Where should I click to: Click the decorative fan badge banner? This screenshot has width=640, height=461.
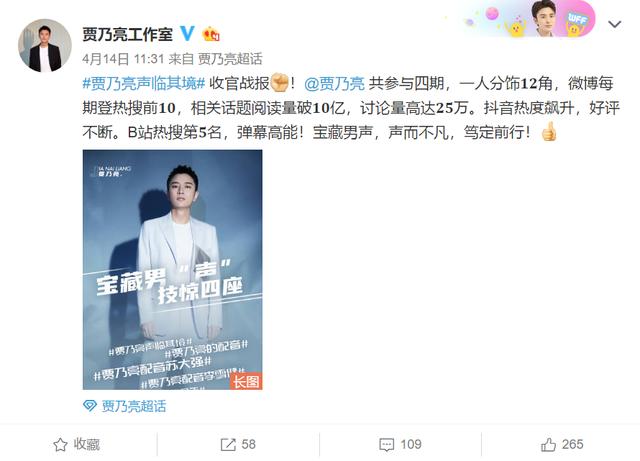[529, 19]
